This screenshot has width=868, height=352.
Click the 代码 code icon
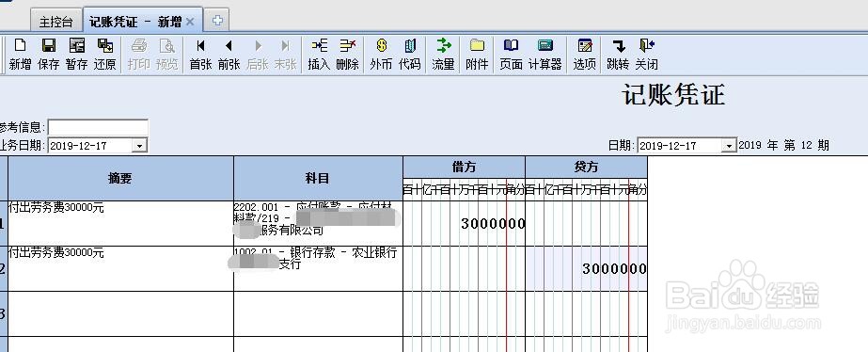coord(410,54)
